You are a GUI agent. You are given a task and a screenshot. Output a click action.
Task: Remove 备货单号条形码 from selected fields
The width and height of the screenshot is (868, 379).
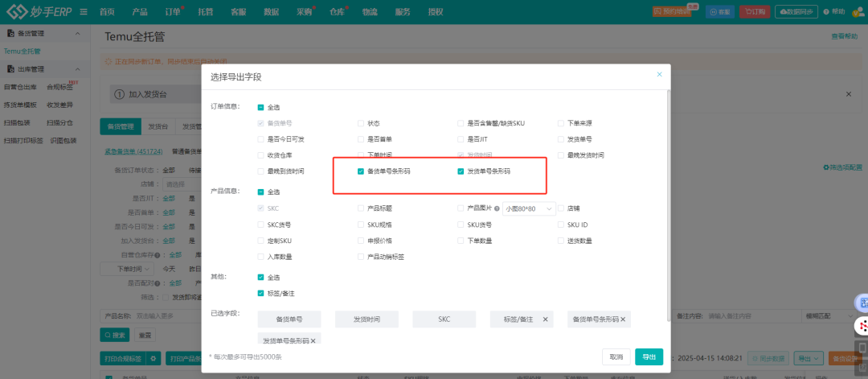(x=623, y=319)
